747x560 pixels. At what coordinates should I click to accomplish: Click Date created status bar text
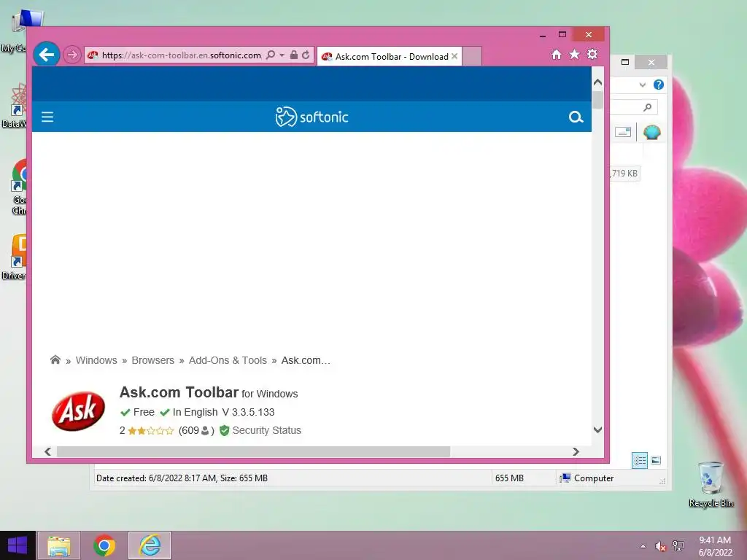click(x=182, y=478)
